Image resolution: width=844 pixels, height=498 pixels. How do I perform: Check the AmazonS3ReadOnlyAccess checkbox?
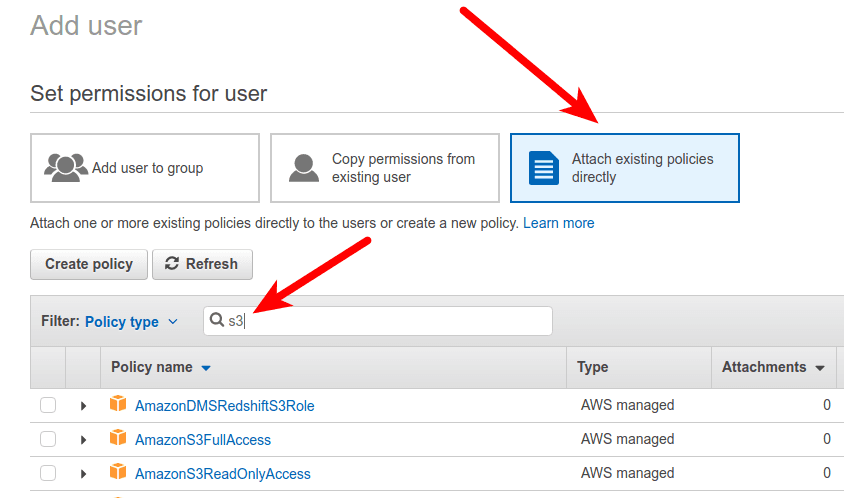tap(48, 473)
